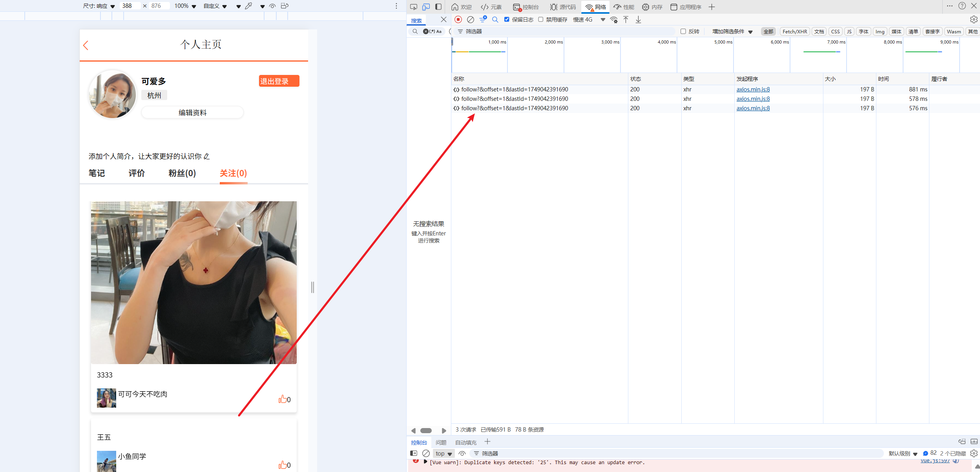Toggle device emulation icon
This screenshot has height=472, width=980.
[x=426, y=7]
